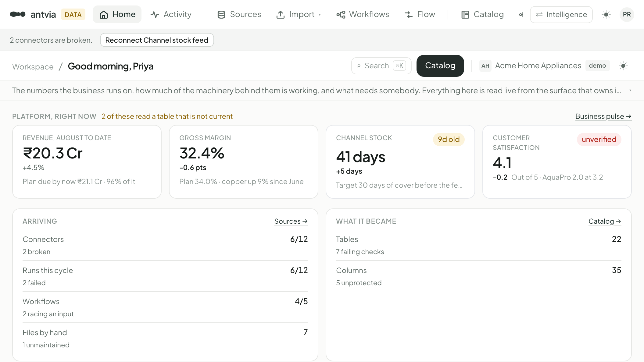Click the not-current table warning text
644x362 pixels.
pos(167,116)
